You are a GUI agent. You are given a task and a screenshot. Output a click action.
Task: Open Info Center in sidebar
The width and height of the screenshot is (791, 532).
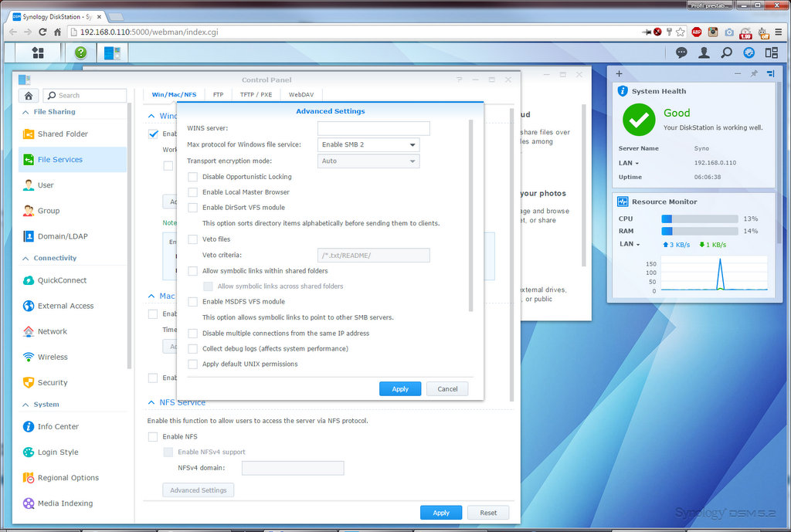tap(73, 427)
